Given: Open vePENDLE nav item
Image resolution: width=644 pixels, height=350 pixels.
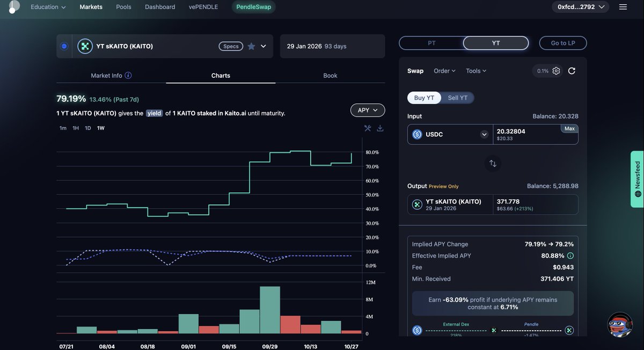Looking at the screenshot, I should (x=204, y=7).
